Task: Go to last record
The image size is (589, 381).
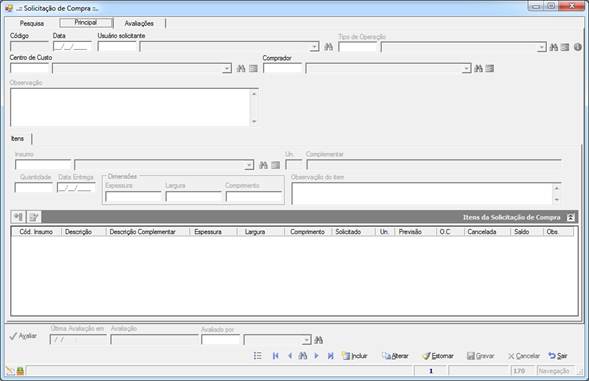Action: [331, 355]
